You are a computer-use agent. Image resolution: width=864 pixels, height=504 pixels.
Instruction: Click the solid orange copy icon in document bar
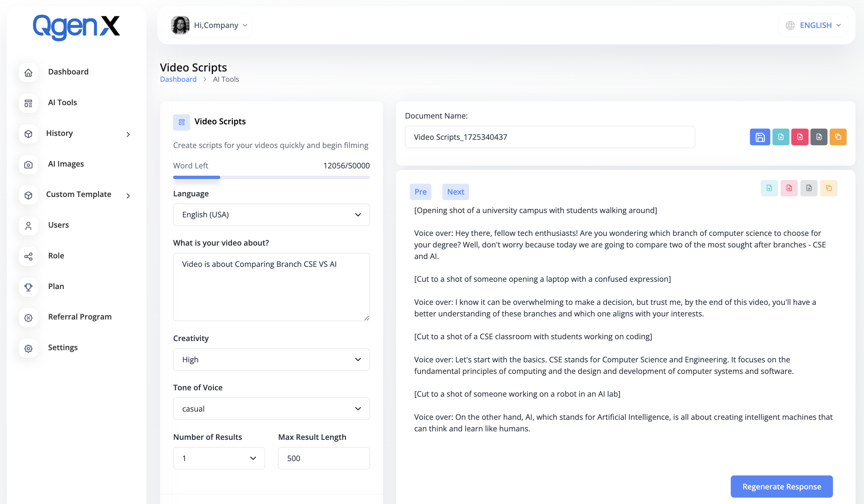click(x=838, y=137)
